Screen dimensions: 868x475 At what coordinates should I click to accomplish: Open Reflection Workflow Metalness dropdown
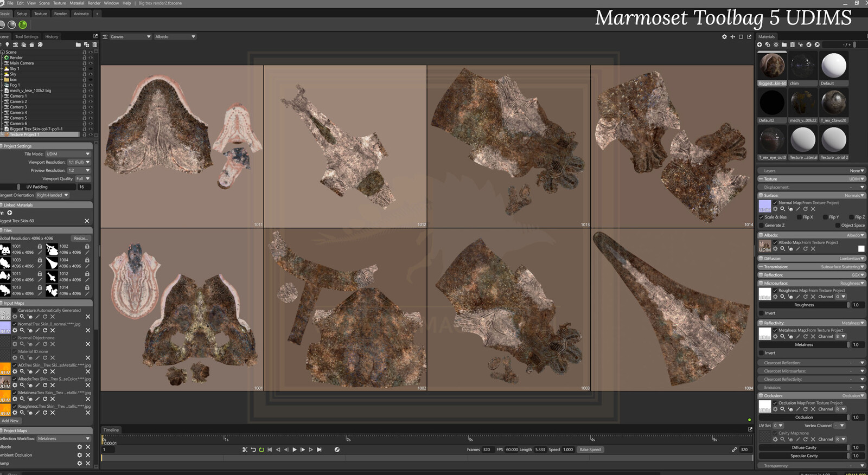63,439
